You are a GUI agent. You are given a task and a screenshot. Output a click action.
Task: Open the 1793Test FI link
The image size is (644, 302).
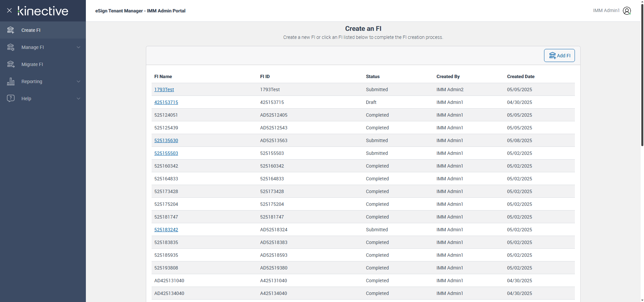(164, 89)
